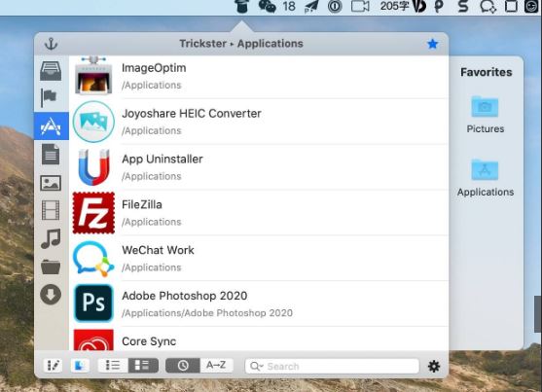
Task: Toggle the blue favorites star
Action: (432, 44)
